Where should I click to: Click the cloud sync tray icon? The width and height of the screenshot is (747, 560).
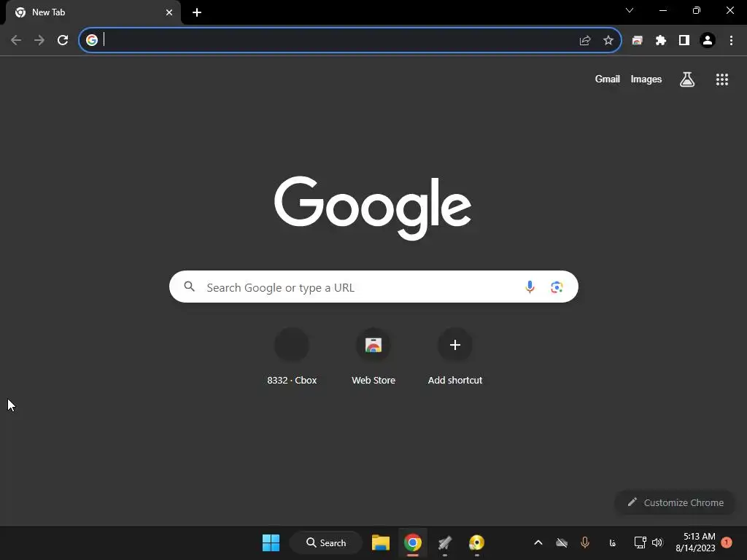pos(562,542)
